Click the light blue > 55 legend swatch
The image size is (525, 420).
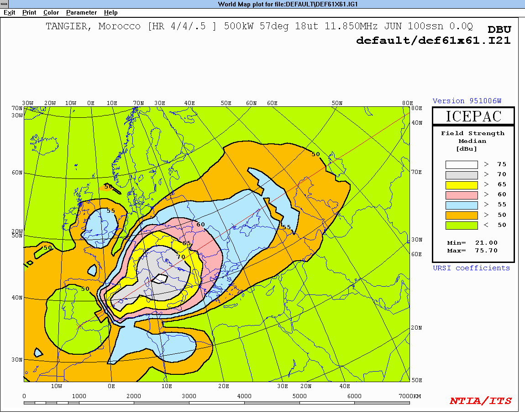coord(462,205)
